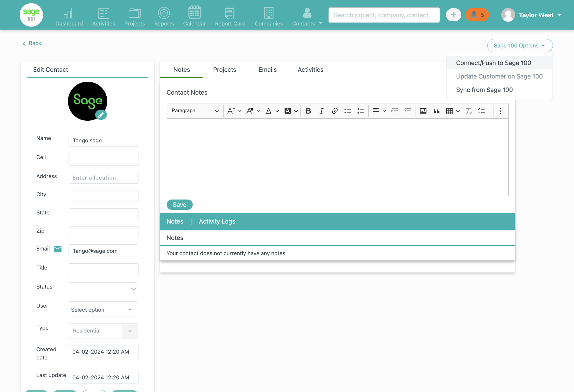Screen dimensions: 574x392
Task: Insert an image into the note
Action: pyautogui.click(x=423, y=111)
